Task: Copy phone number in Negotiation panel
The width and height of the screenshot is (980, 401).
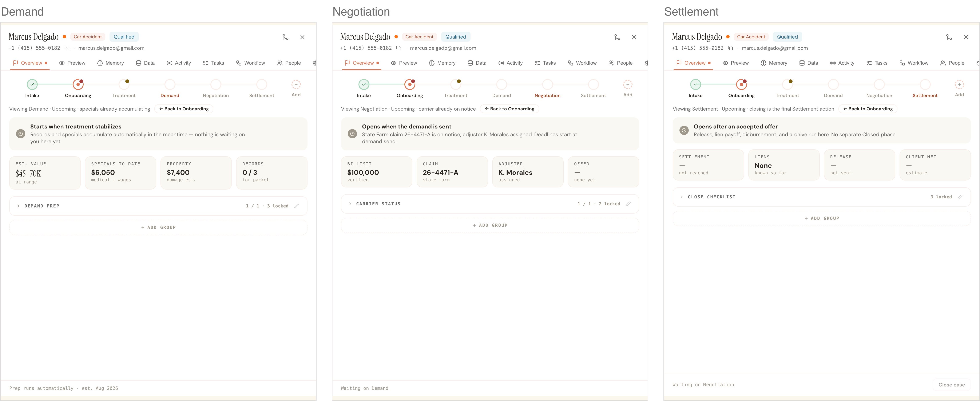Action: coord(399,48)
